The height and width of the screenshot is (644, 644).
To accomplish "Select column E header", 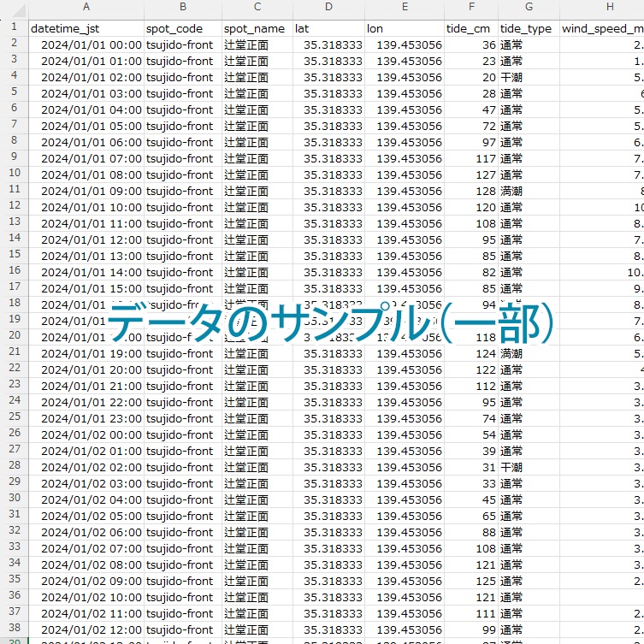I will click(x=405, y=7).
